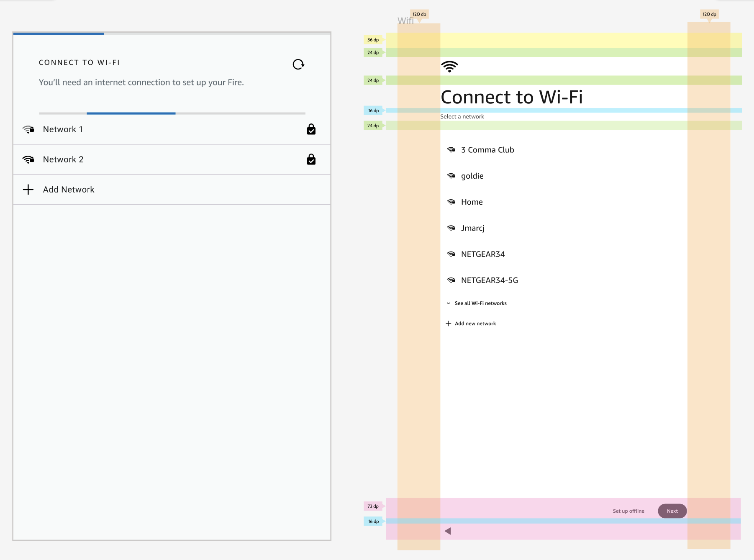Select the Add Network label

pyautogui.click(x=69, y=190)
